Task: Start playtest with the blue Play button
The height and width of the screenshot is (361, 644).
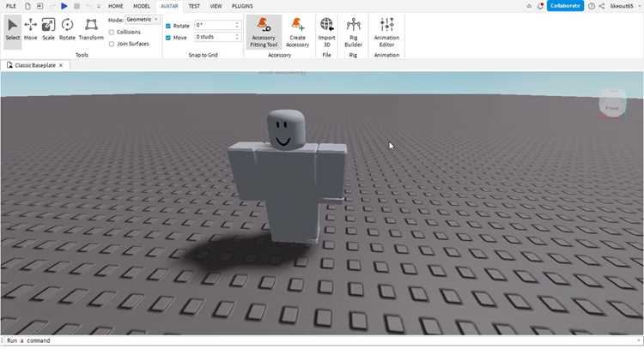Action: 64,6
